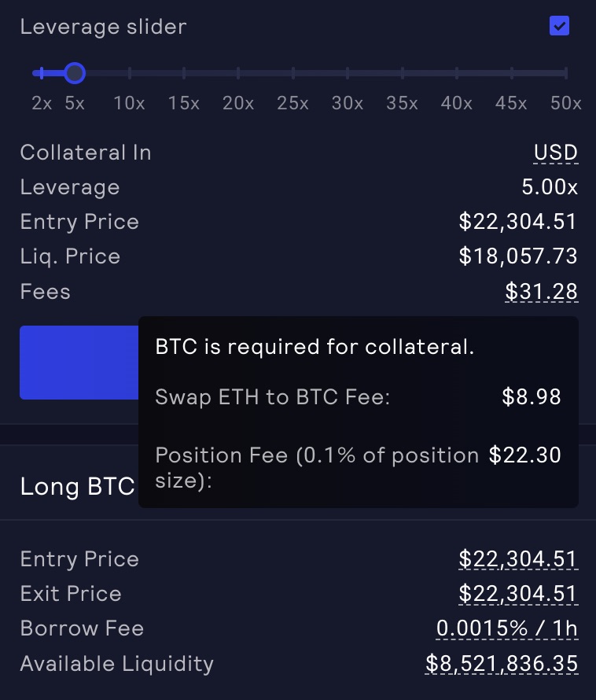Set leverage slider to 35x mark
This screenshot has height=700, width=596.
403,74
